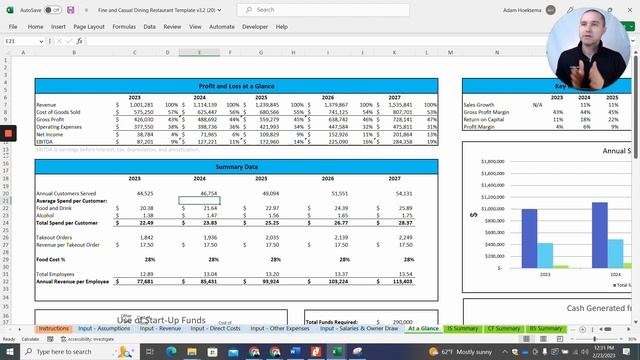The height and width of the screenshot is (360, 640).
Task: Open the Developer ribbon tab
Action: coord(255,27)
